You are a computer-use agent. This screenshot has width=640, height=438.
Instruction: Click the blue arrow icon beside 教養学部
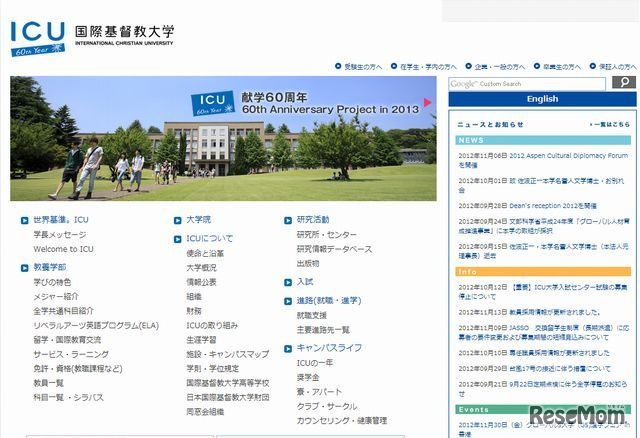coord(24,268)
